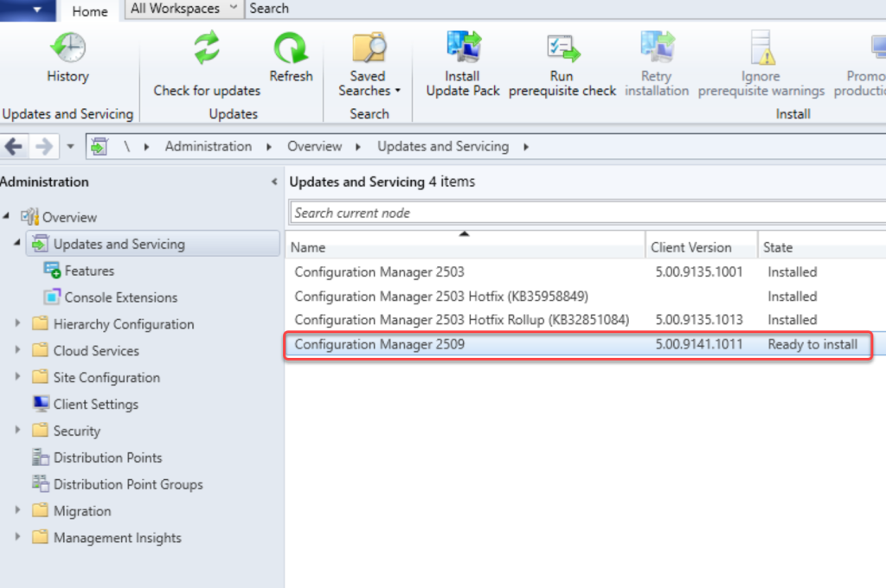
Task: Click the Migration folder icon
Action: [40, 511]
